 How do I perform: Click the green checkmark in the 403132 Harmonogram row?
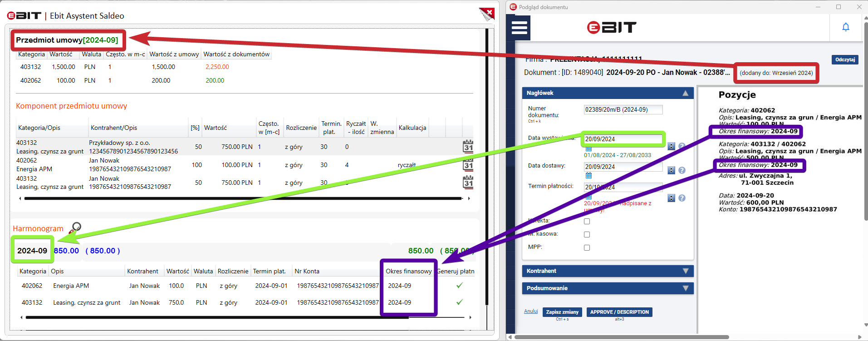point(460,302)
